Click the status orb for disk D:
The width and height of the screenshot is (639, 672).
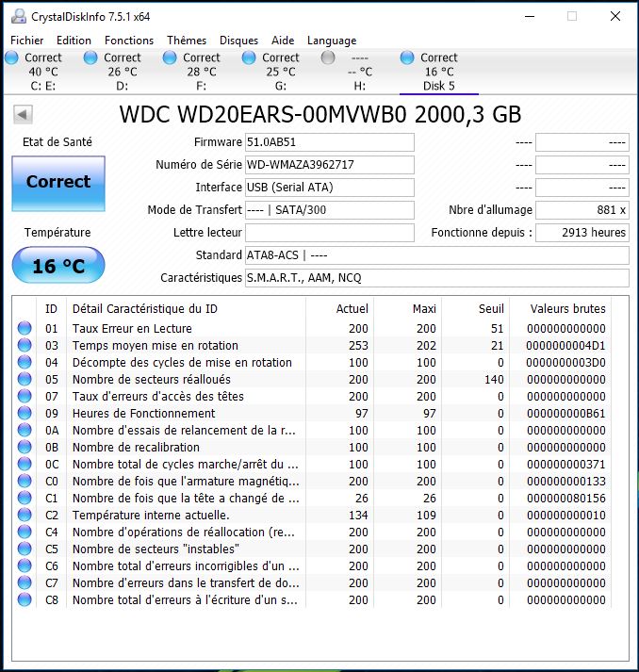[90, 57]
